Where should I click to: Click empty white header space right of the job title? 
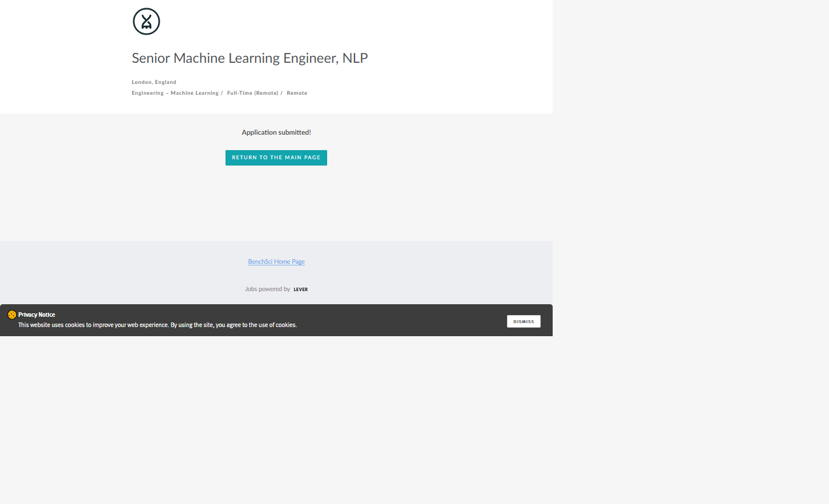point(457,58)
